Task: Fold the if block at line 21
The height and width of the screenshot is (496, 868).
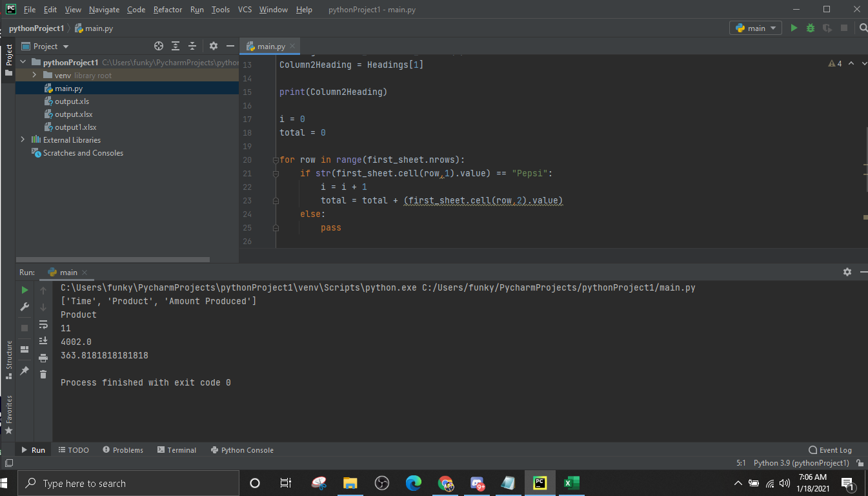Action: tap(275, 173)
